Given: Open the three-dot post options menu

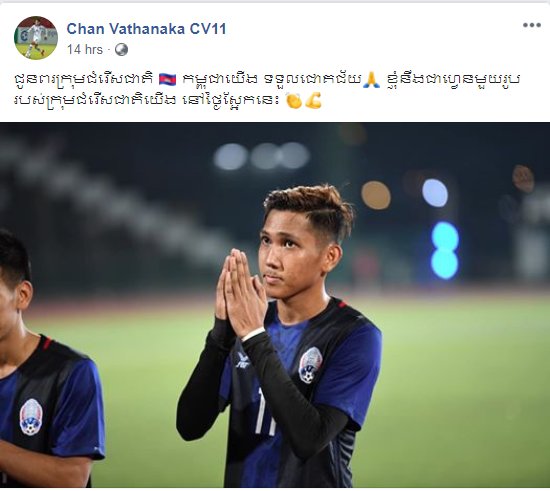Looking at the screenshot, I should [532, 25].
